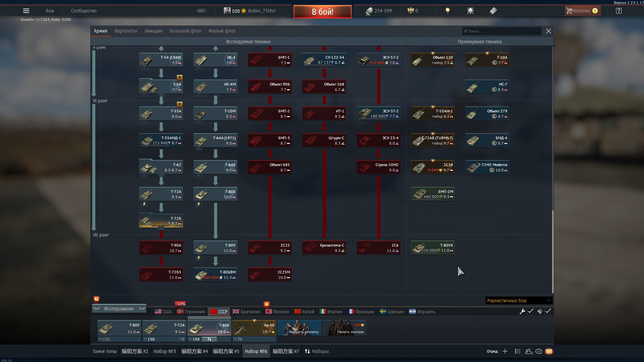Open the Магазин shop
This screenshot has width=644, height=362.
[582, 11]
